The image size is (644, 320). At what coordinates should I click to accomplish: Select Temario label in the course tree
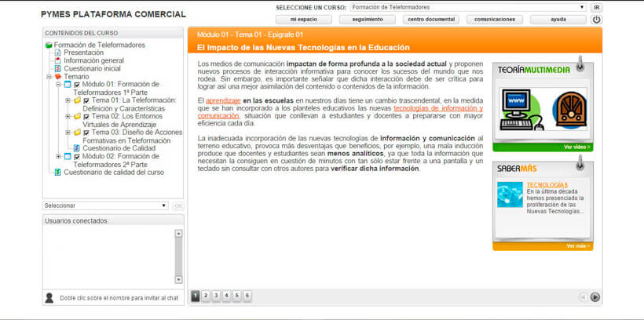(x=76, y=77)
